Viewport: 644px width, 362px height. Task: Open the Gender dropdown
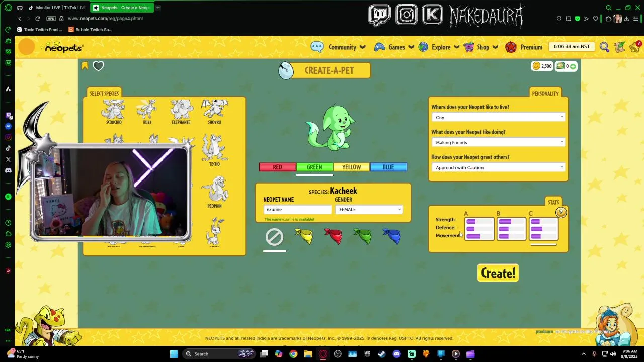tap(369, 209)
